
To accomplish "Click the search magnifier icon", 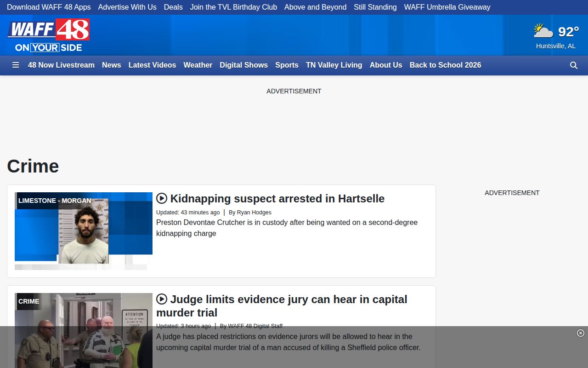I will coord(574,65).
